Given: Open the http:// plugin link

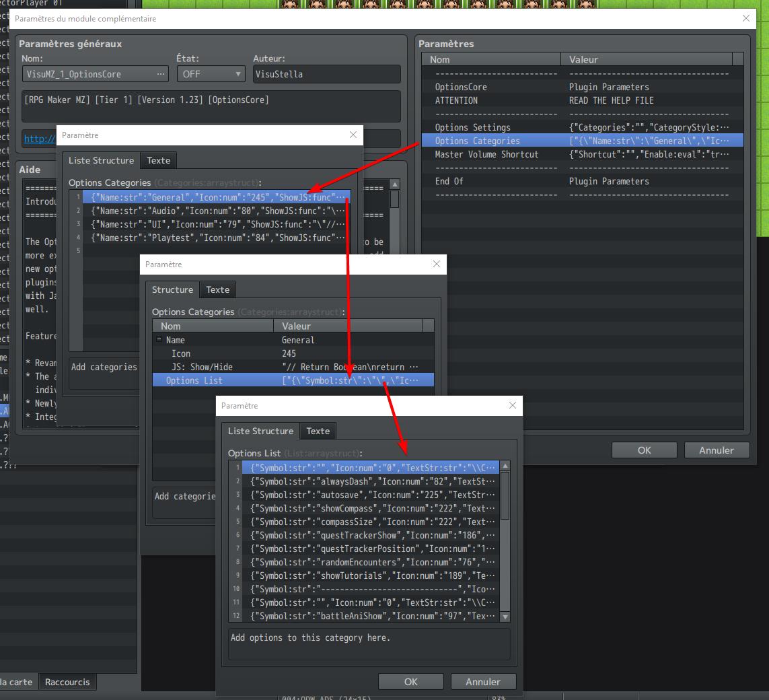Looking at the screenshot, I should tap(40, 139).
